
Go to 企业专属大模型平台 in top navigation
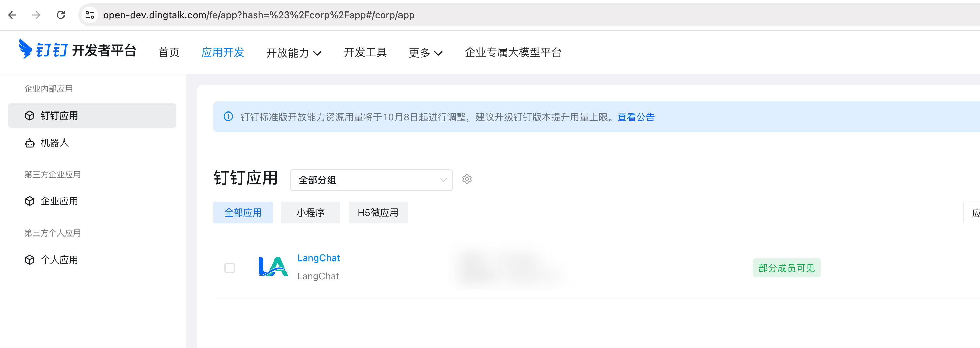click(513, 52)
